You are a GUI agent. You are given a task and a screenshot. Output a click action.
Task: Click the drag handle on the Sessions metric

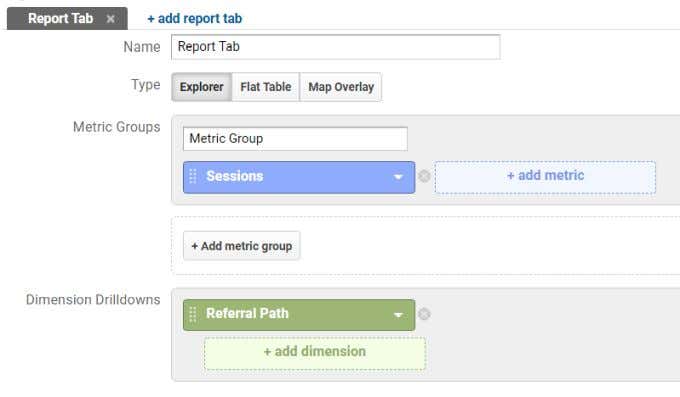pyautogui.click(x=193, y=176)
